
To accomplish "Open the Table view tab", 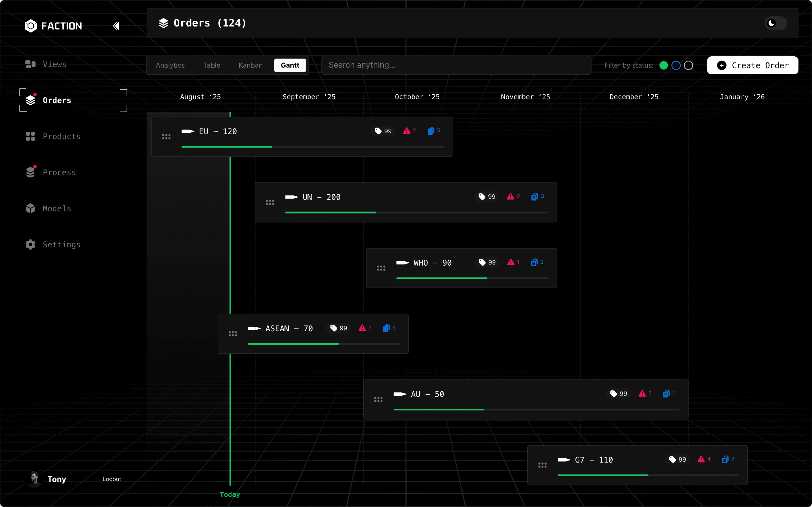I will click(211, 65).
